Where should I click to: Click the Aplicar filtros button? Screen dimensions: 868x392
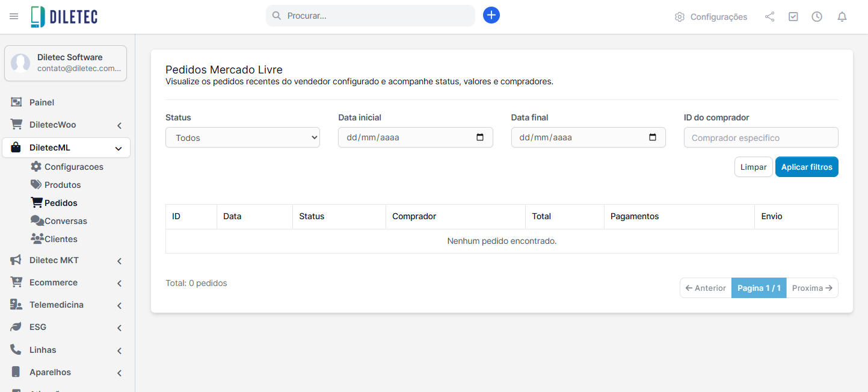pyautogui.click(x=806, y=167)
